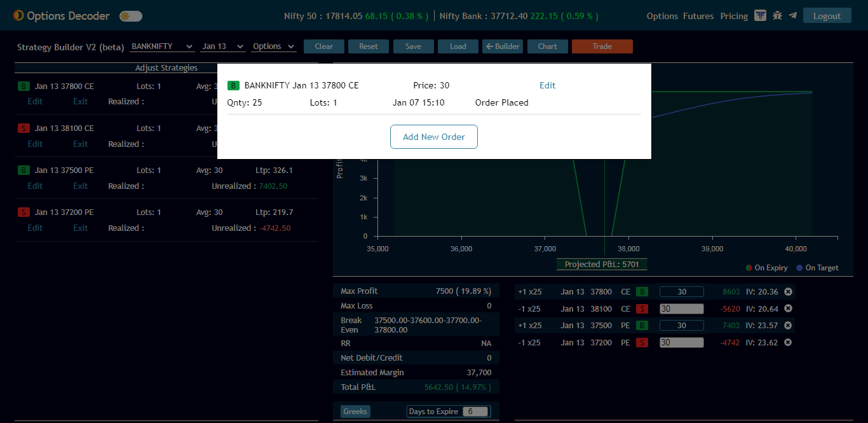Viewport: 868px width, 423px height.
Task: Exit the Jan 13 37200 PE position
Action: pyautogui.click(x=81, y=228)
